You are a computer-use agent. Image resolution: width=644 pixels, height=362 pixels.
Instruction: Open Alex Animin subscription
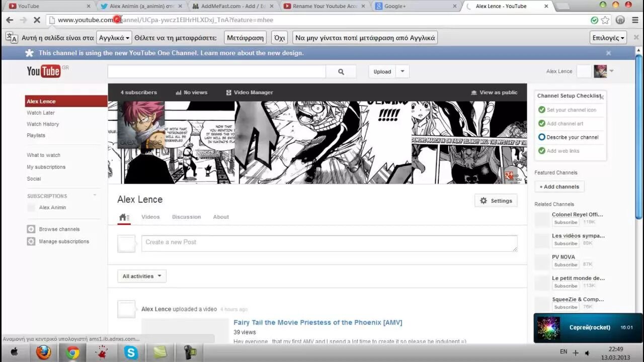tap(52, 207)
